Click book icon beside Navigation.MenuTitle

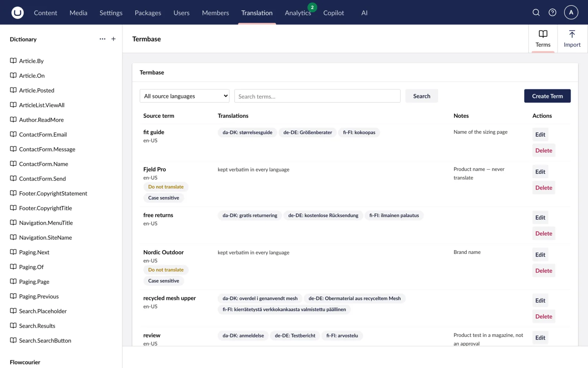[13, 223]
